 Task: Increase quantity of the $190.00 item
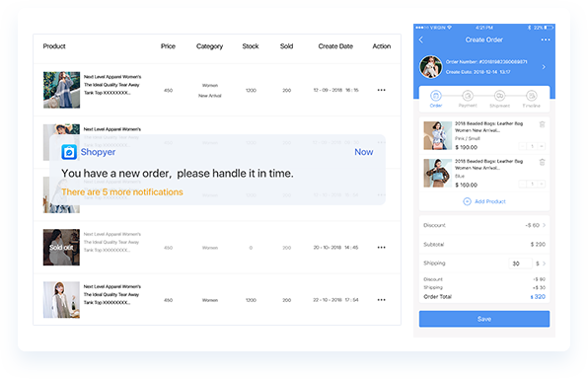(541, 146)
